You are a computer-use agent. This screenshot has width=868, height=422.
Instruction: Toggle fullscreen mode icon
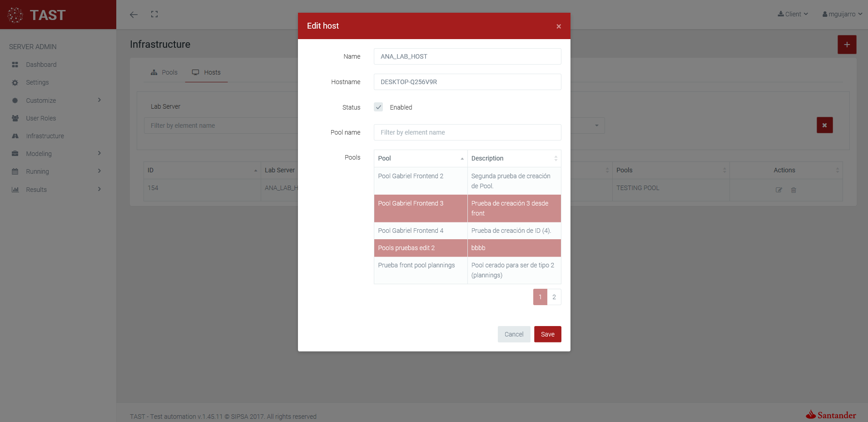click(154, 15)
